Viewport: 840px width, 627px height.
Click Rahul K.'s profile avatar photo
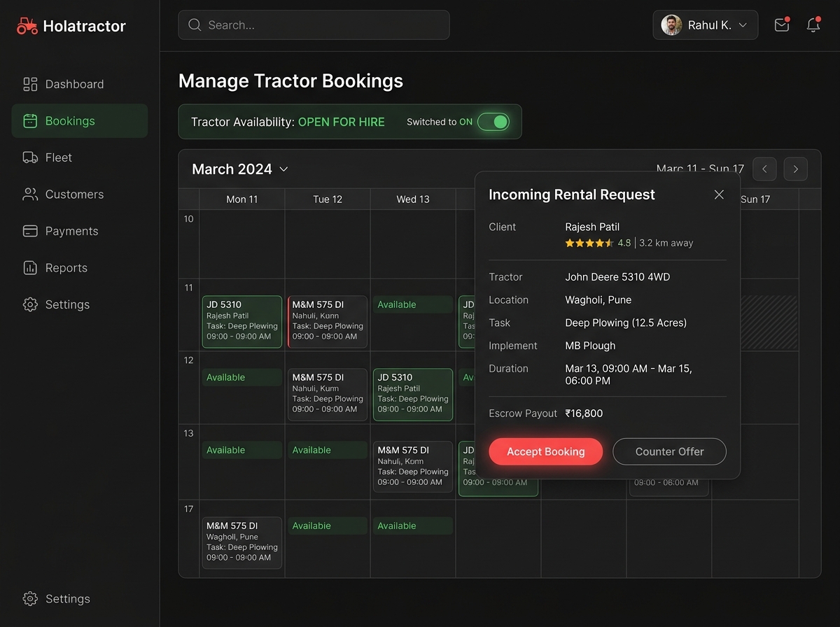click(x=671, y=25)
